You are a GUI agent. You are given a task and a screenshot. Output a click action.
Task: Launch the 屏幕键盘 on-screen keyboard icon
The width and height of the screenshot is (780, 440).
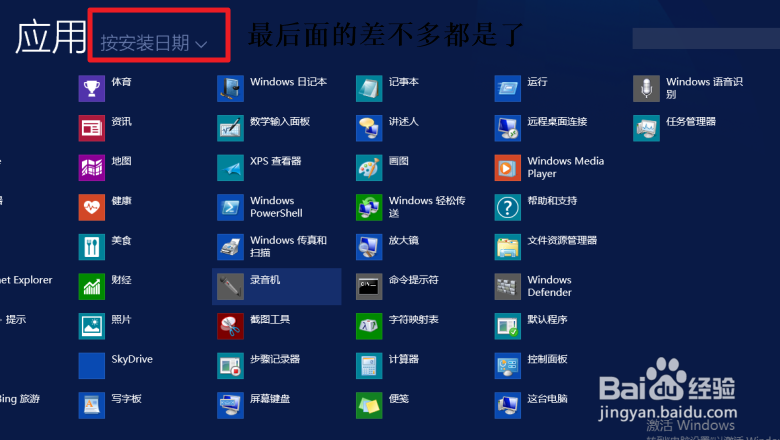pos(230,405)
